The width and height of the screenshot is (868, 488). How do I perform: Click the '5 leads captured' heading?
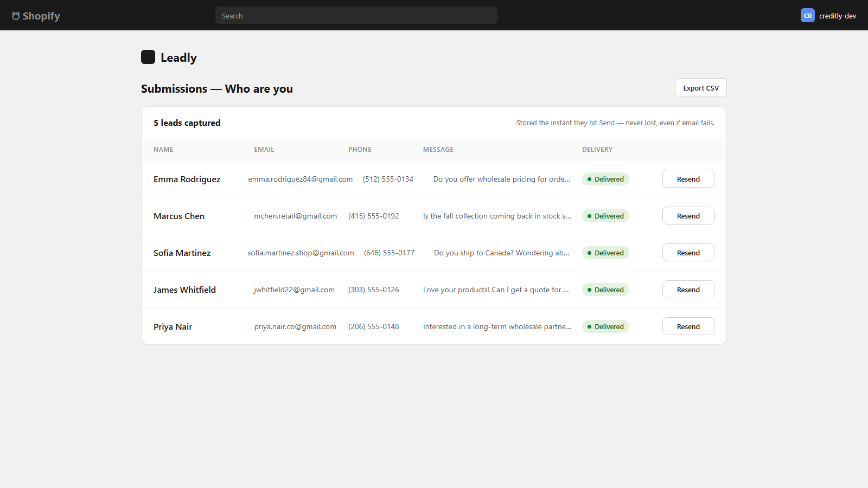tap(187, 123)
